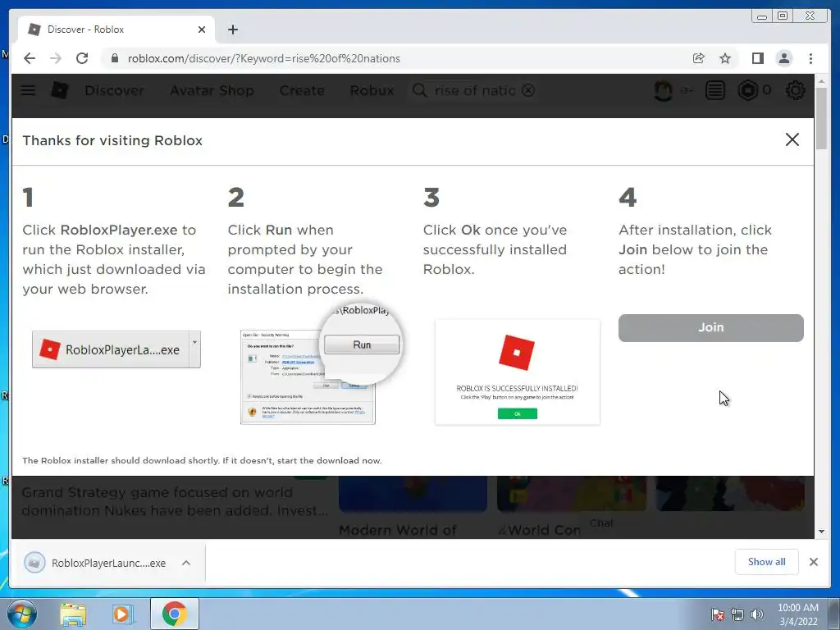Open Robux in Roblox navigation
Screen dimensions: 840x630
(372, 90)
